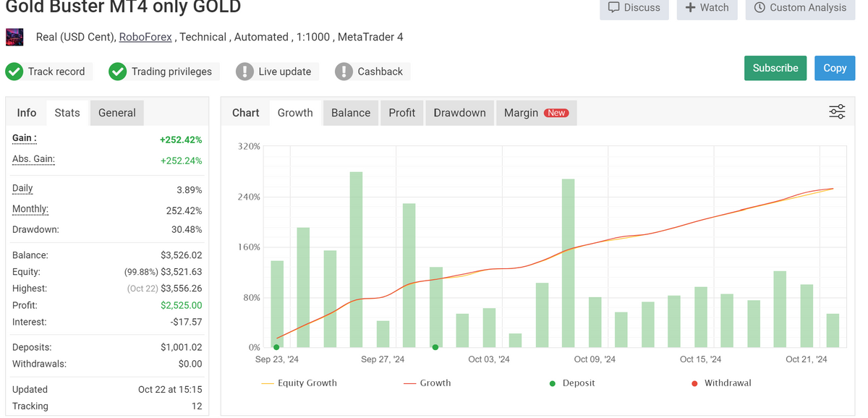Open the Margin chart tab
Screen dimensions: 868x418
click(535, 113)
